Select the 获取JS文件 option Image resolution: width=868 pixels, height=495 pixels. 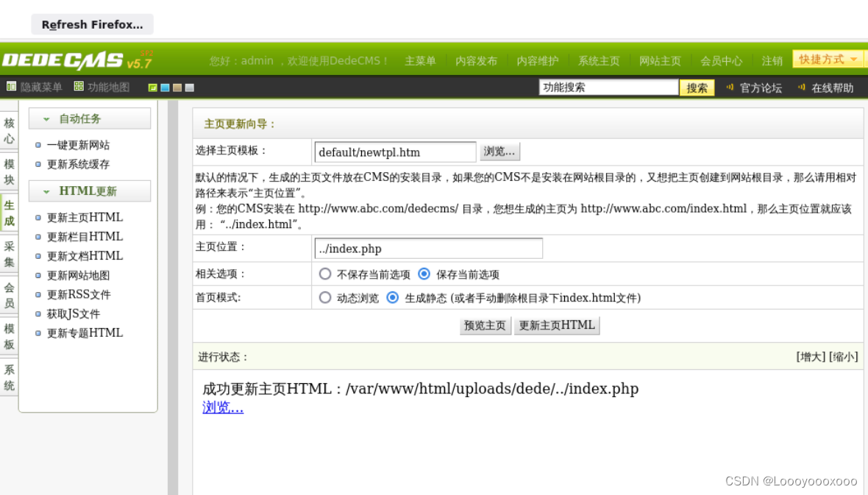72,313
